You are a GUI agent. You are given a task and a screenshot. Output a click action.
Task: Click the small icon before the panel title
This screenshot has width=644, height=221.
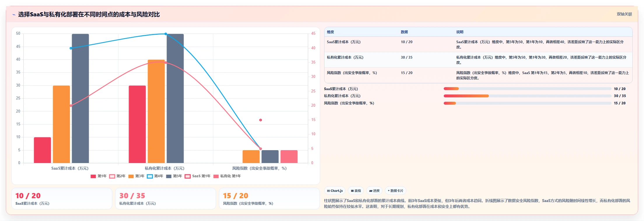pyautogui.click(x=14, y=15)
